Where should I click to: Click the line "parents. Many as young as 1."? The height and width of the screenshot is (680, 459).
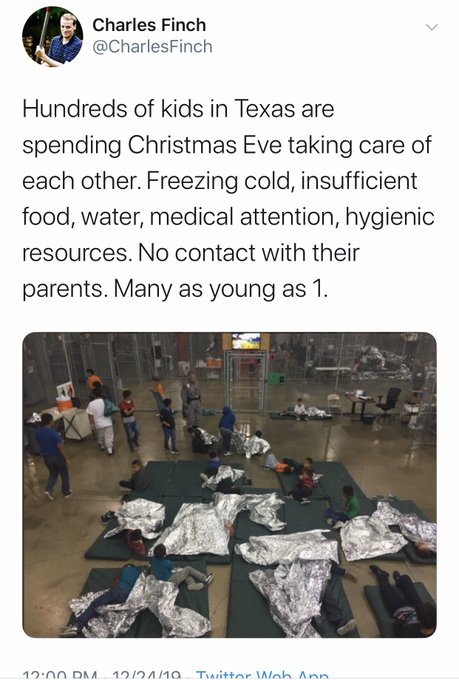pos(175,289)
